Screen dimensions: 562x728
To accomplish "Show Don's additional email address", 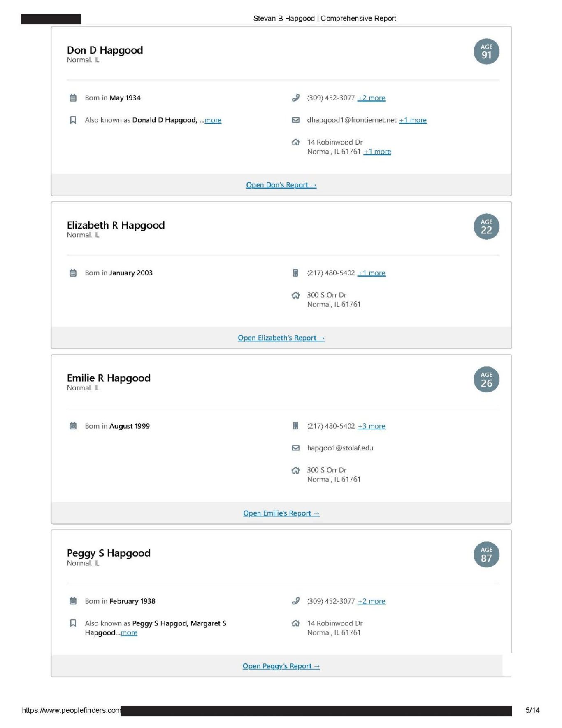I will pyautogui.click(x=413, y=120).
